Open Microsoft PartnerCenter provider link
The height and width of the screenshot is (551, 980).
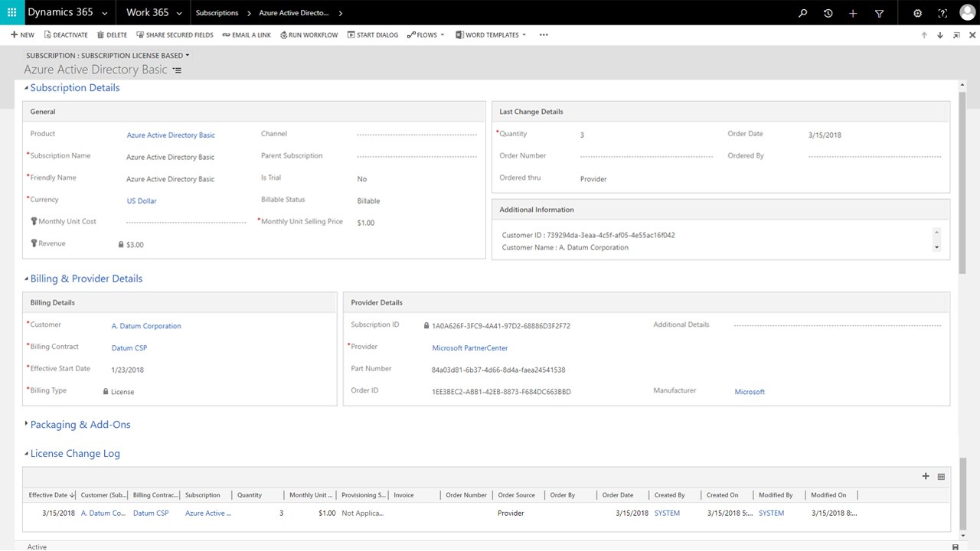point(470,348)
